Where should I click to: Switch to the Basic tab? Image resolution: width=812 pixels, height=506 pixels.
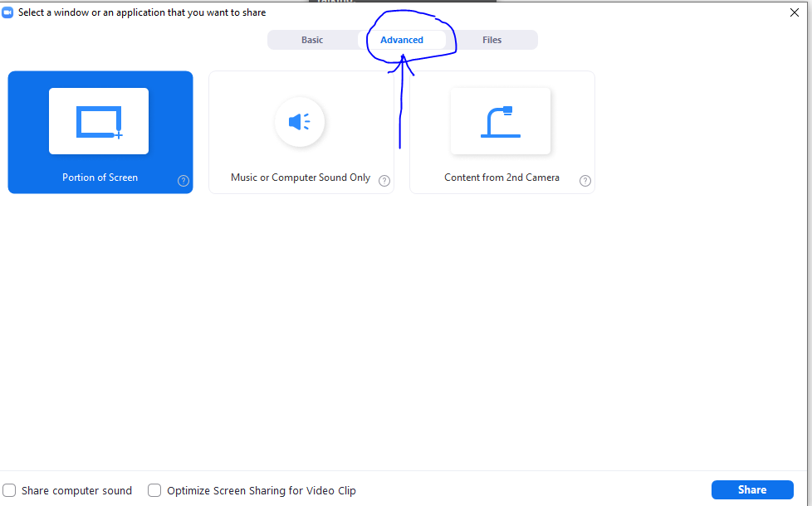pos(312,40)
